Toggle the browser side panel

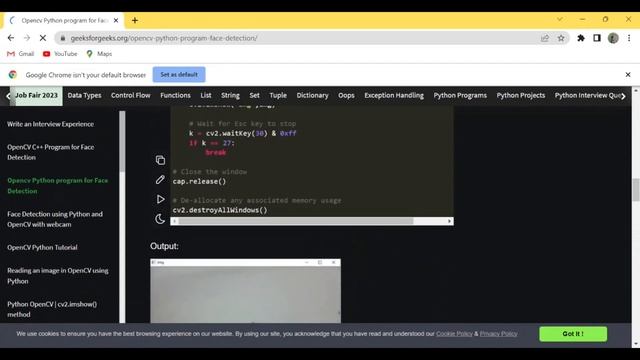[x=597, y=38]
